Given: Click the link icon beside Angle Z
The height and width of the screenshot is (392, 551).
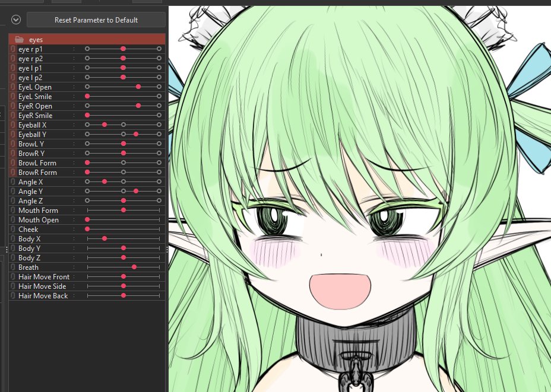Looking at the screenshot, I should pyautogui.click(x=13, y=200).
